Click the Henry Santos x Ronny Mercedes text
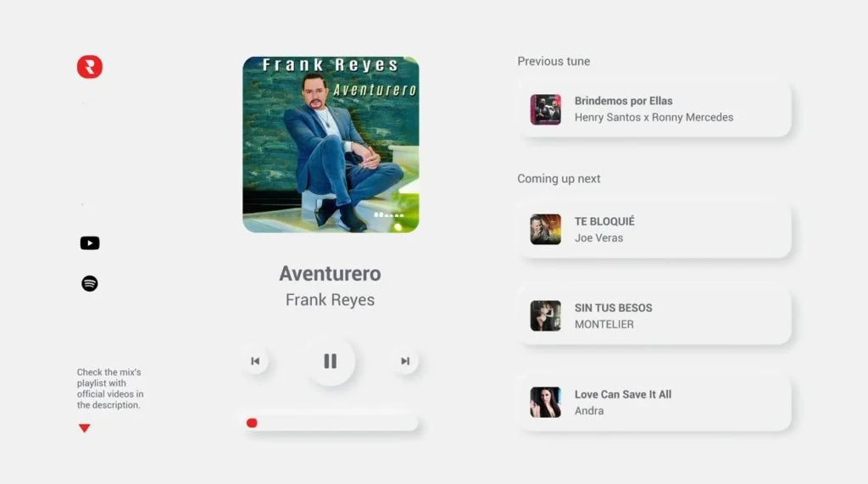The image size is (868, 484). point(654,118)
